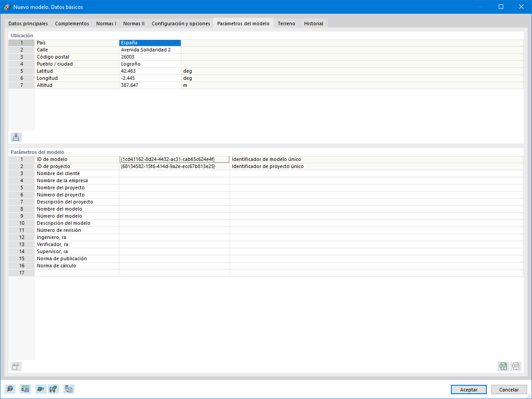The image size is (532, 399).
Task: Click the Nombre del modelo value cell
Action: click(174, 209)
